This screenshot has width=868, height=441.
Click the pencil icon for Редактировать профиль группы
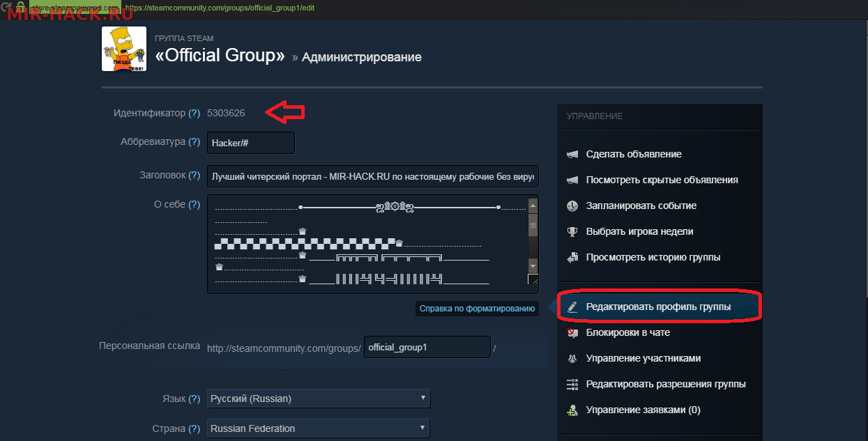pos(572,307)
